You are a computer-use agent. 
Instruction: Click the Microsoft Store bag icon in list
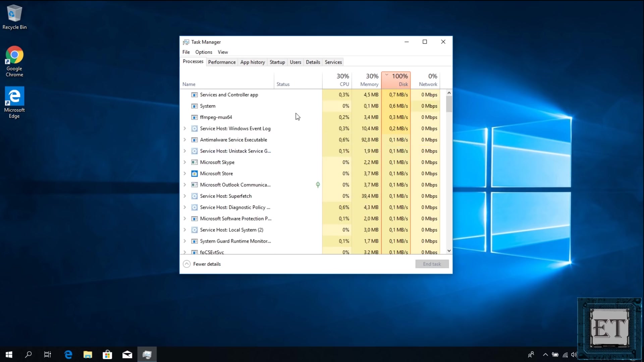pos(194,174)
